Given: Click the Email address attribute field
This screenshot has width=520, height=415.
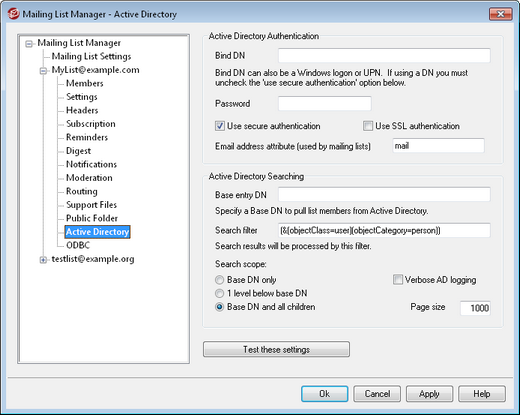Looking at the screenshot, I should point(438,146).
